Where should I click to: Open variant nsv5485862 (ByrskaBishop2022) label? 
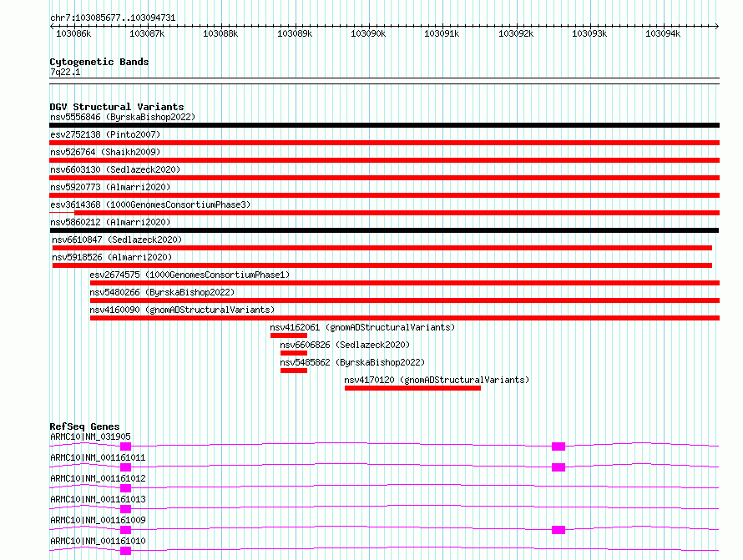coord(352,362)
